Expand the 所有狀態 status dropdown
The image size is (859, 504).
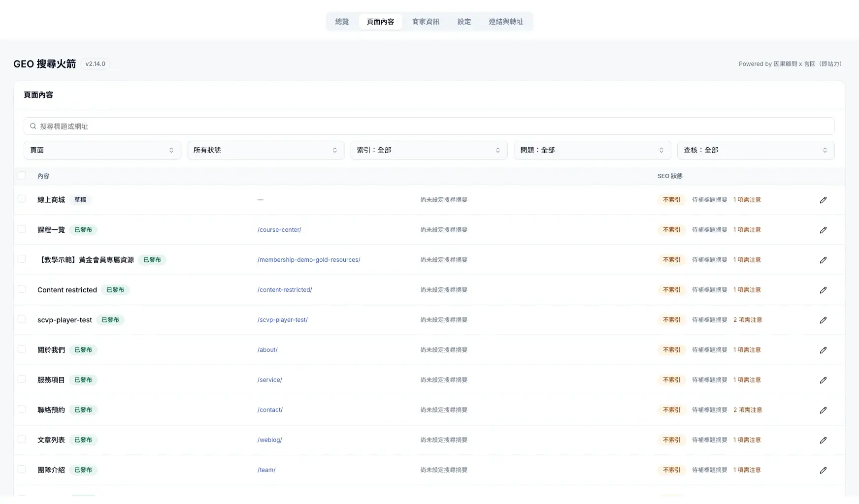(265, 150)
